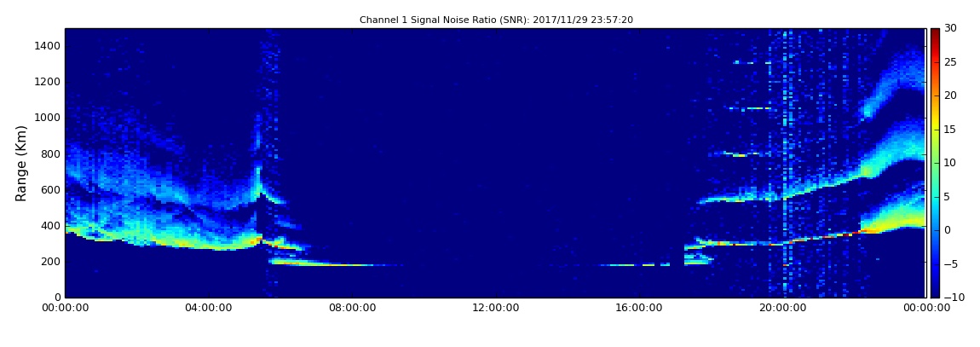Click the 08:00:00 x-axis time label
980x347 pixels.
pos(352,309)
